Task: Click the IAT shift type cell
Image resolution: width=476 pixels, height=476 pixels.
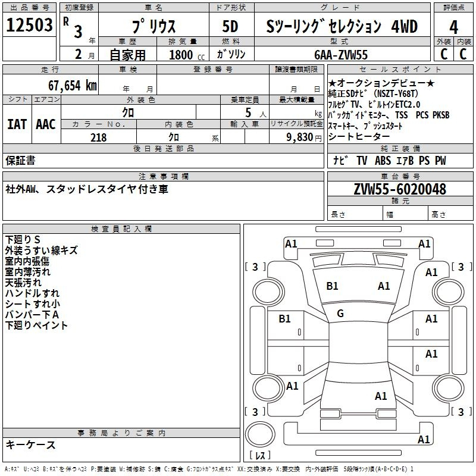Action: tap(17, 124)
